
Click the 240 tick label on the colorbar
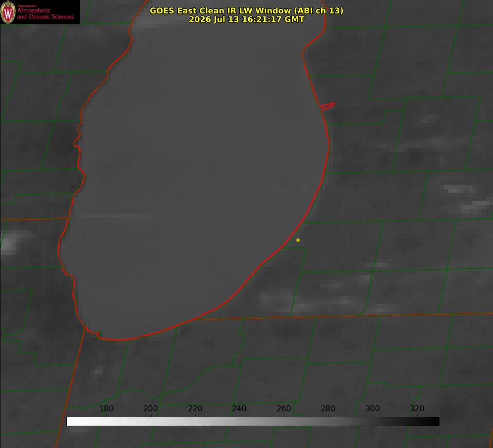coord(239,408)
